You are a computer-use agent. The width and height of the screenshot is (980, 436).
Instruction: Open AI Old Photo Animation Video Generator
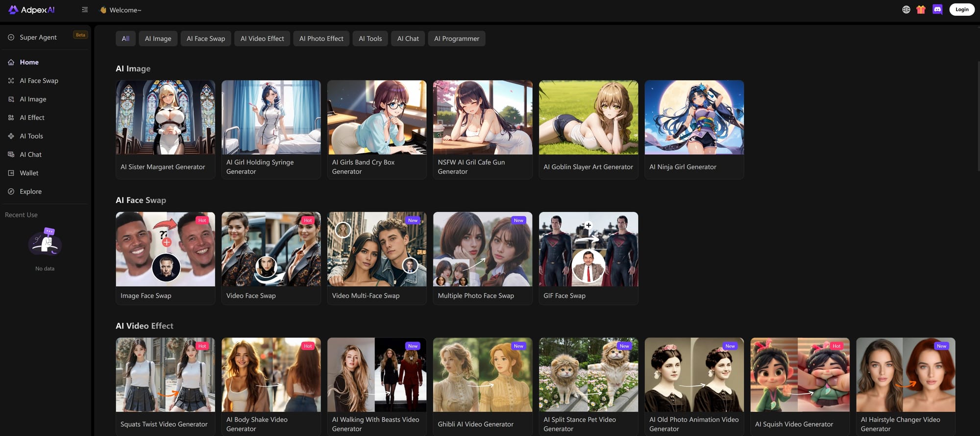point(694,386)
